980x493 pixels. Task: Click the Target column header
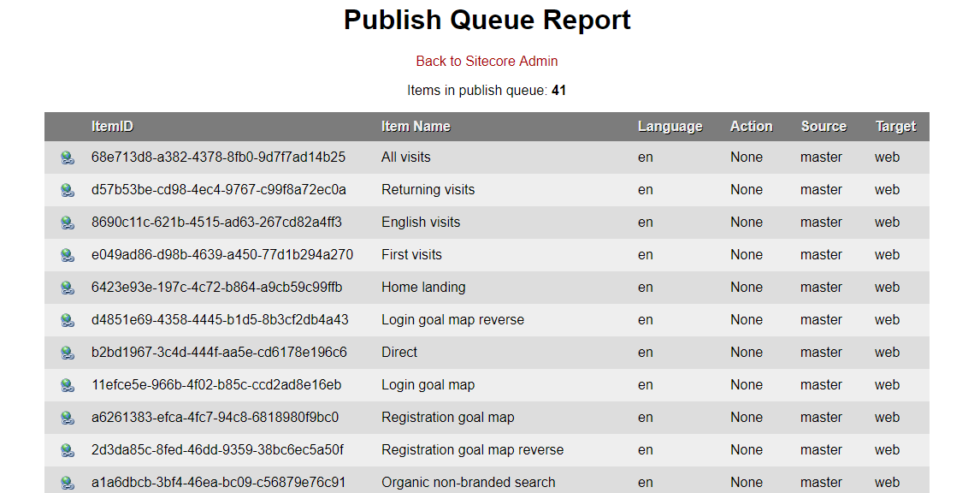tap(895, 127)
